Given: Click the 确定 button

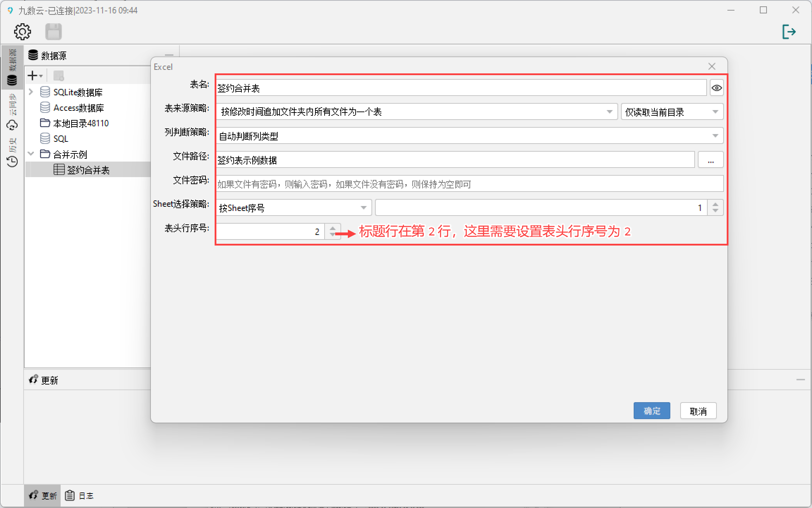Looking at the screenshot, I should [652, 411].
